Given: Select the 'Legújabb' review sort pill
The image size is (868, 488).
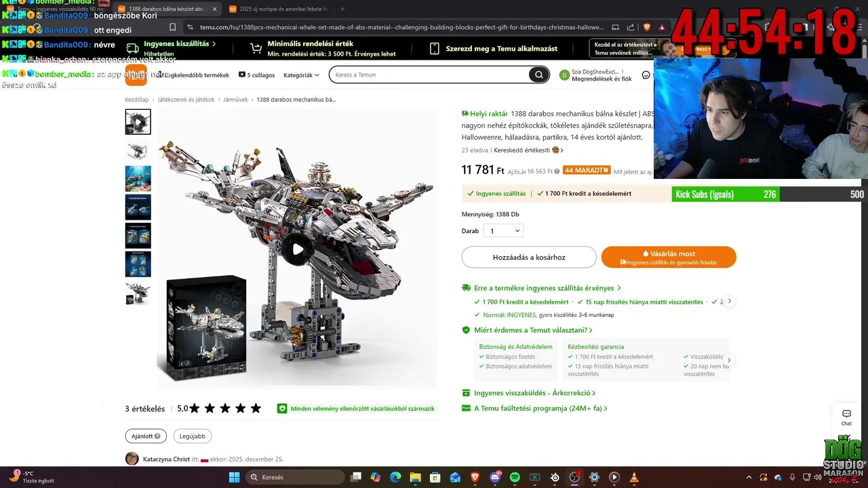Looking at the screenshot, I should click(193, 436).
